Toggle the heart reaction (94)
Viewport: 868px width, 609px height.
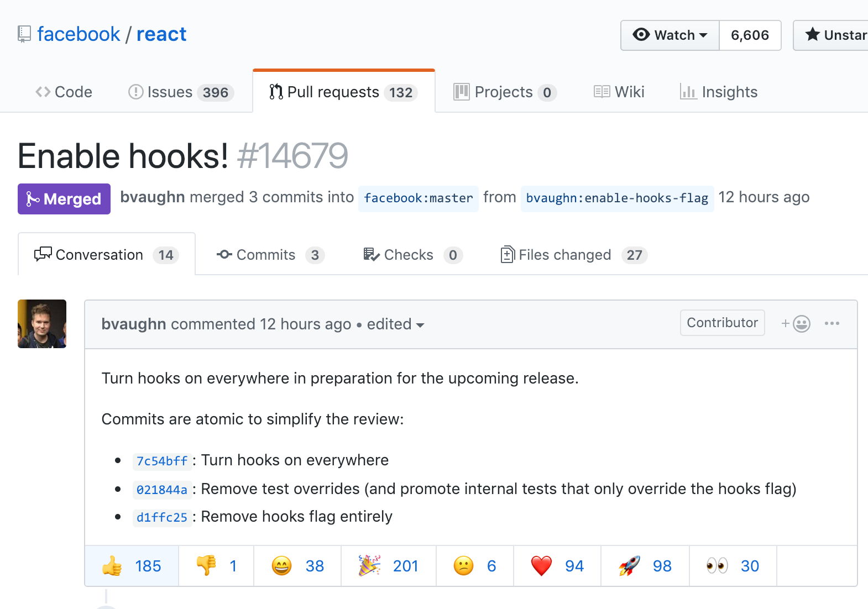tap(557, 566)
